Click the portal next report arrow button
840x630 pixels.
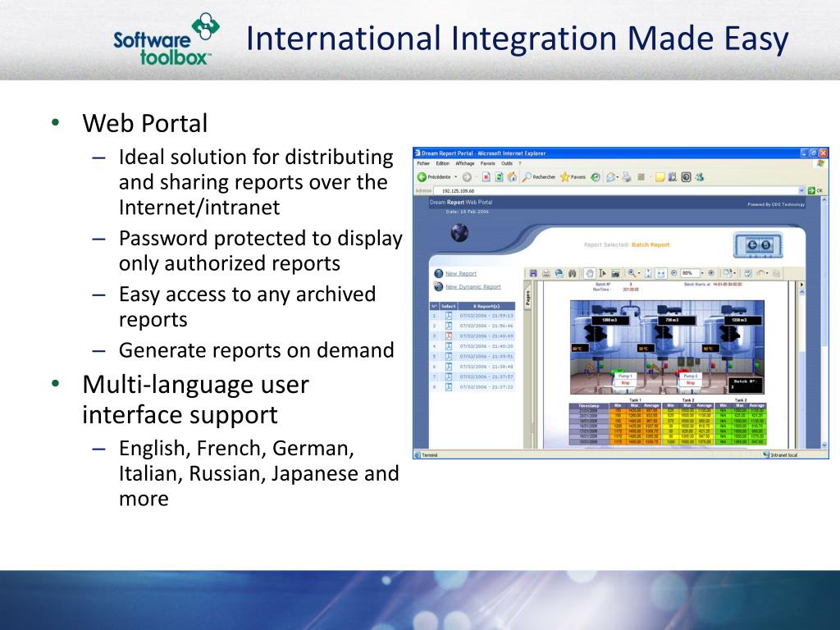click(x=766, y=244)
